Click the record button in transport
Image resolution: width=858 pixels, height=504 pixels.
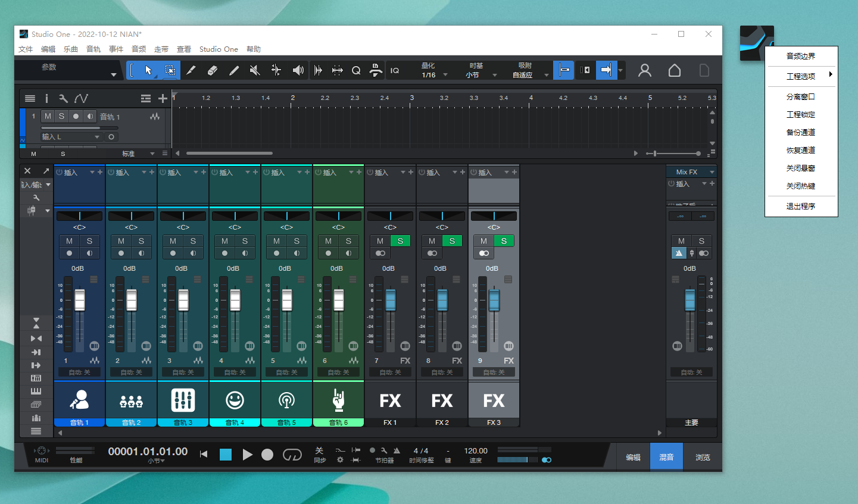[x=267, y=455]
